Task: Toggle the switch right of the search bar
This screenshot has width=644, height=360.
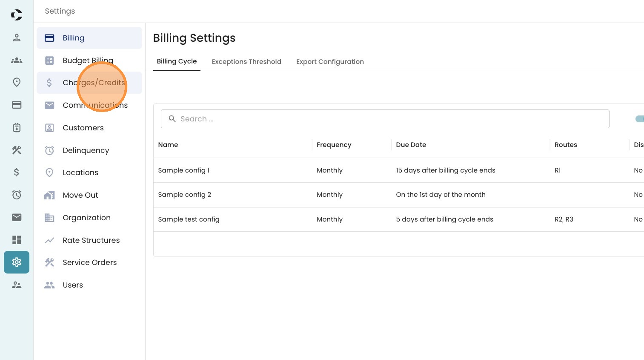Action: (x=640, y=119)
